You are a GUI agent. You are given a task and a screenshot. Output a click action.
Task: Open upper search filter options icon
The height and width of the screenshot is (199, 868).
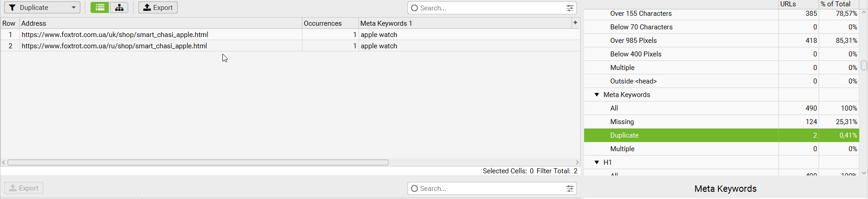(x=570, y=8)
